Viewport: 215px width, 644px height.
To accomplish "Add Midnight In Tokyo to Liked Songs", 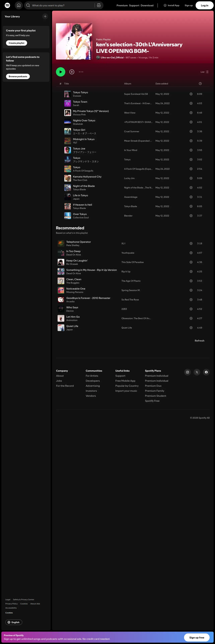I will coord(191,141).
